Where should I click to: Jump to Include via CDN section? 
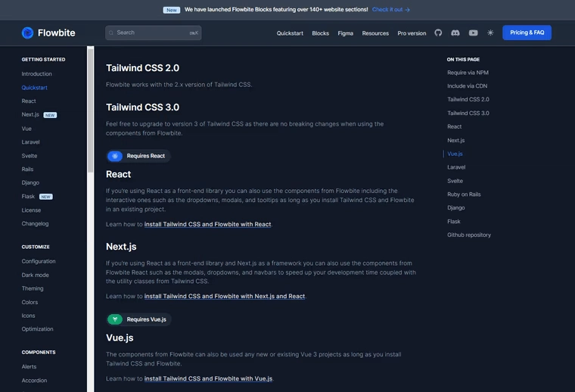pos(468,86)
